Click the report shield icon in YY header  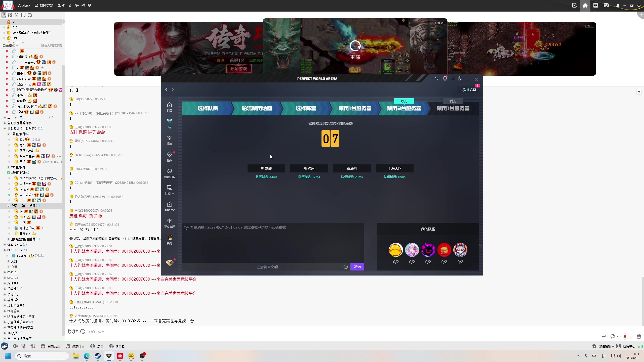click(x=89, y=5)
